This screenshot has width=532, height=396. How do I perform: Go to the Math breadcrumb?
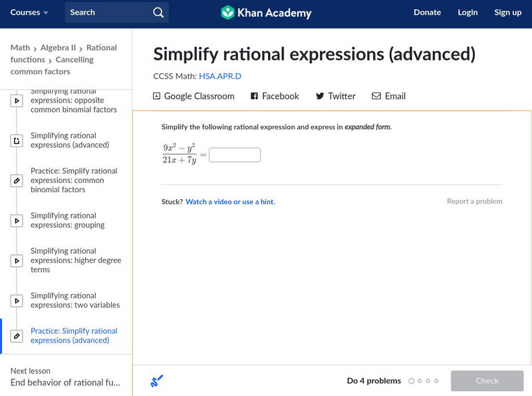(x=20, y=48)
